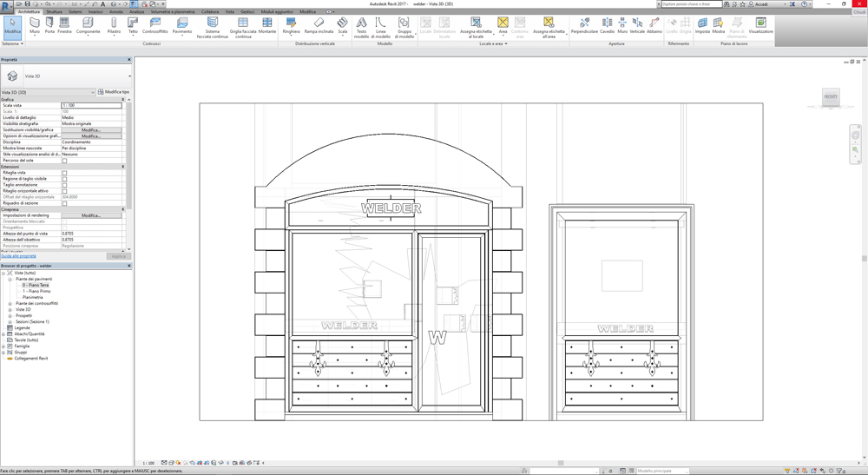Switch to the Struttura ribbon tab
This screenshot has height=475, width=868.
pyautogui.click(x=54, y=12)
